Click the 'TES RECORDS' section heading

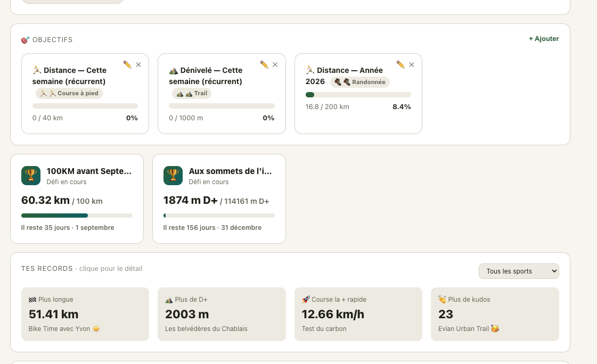[47, 269]
